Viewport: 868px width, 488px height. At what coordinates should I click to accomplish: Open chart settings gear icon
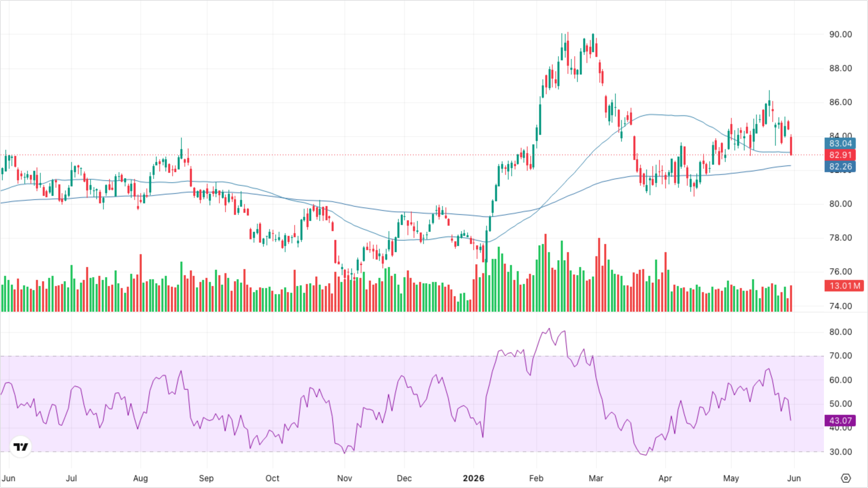pos(846,478)
